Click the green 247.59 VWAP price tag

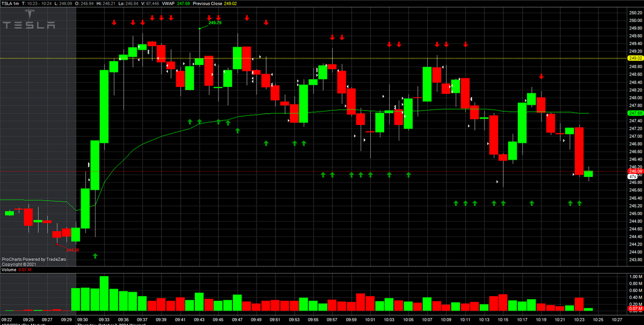tap(635, 113)
